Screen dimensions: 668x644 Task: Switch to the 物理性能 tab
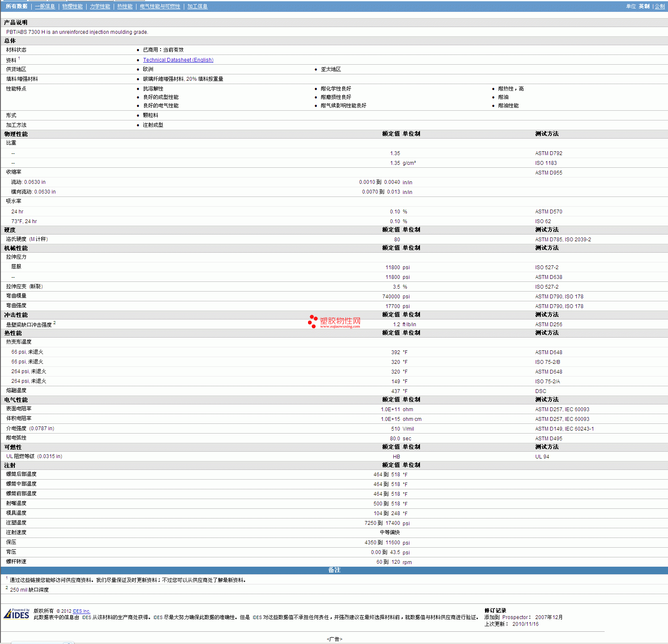coord(73,6)
